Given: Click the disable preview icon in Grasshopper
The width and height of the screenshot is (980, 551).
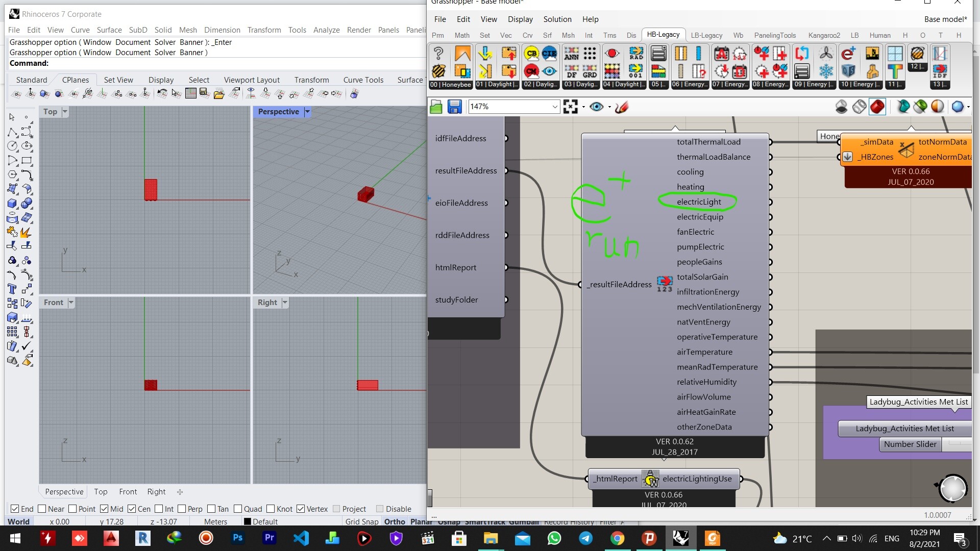Looking at the screenshot, I should pos(841,107).
